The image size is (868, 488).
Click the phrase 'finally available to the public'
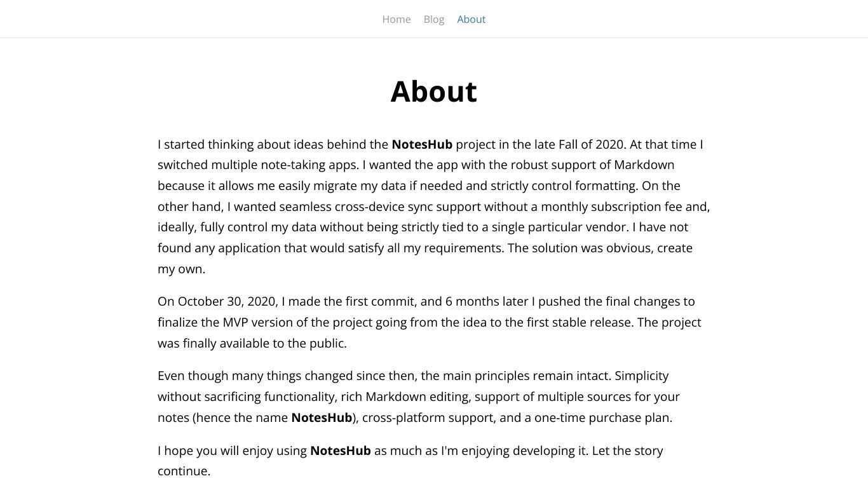click(x=263, y=343)
